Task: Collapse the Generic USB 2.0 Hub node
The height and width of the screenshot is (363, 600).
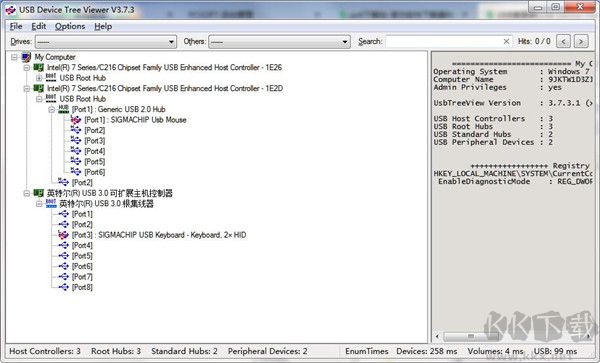Action: [x=51, y=109]
